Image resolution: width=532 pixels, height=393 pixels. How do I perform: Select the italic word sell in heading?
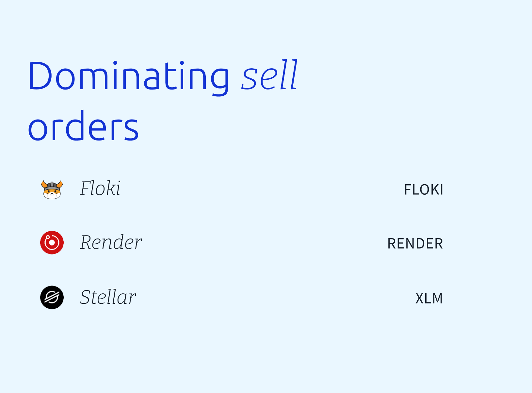270,75
